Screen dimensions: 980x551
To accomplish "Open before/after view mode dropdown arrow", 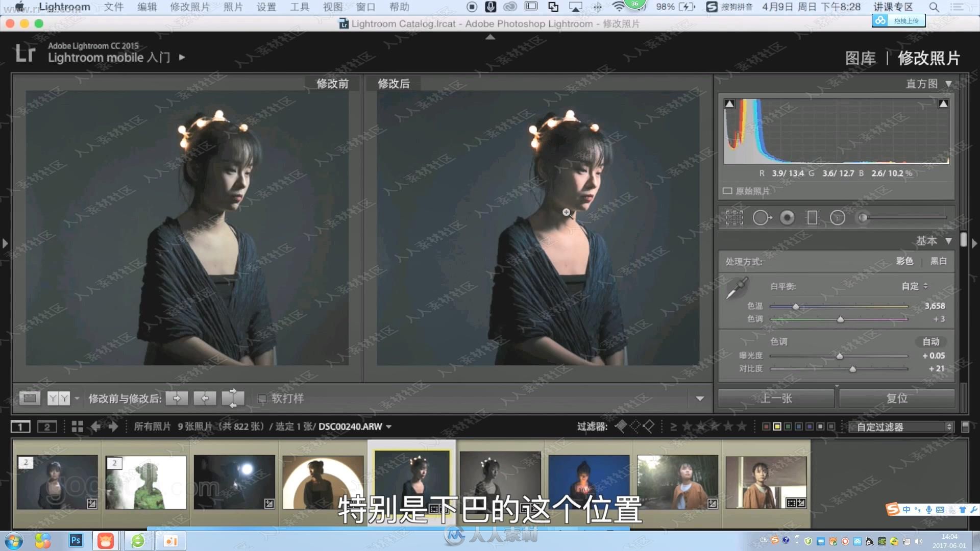I will (77, 398).
